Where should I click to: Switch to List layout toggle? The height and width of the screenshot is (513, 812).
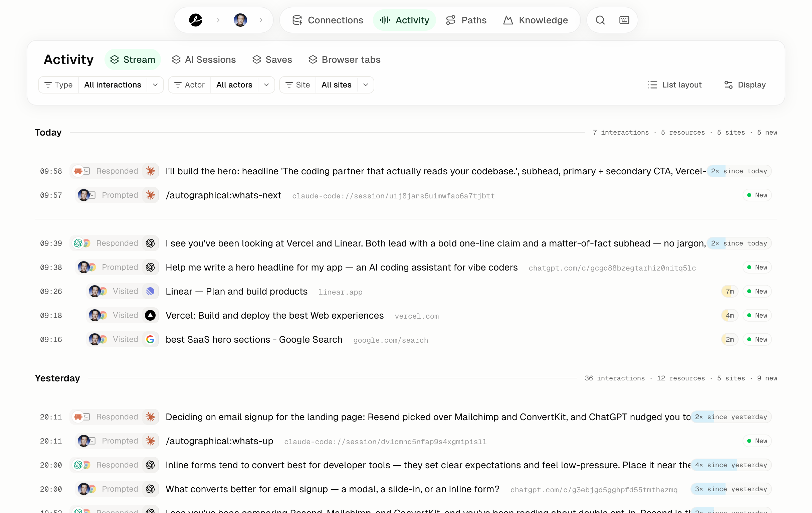pyautogui.click(x=675, y=84)
